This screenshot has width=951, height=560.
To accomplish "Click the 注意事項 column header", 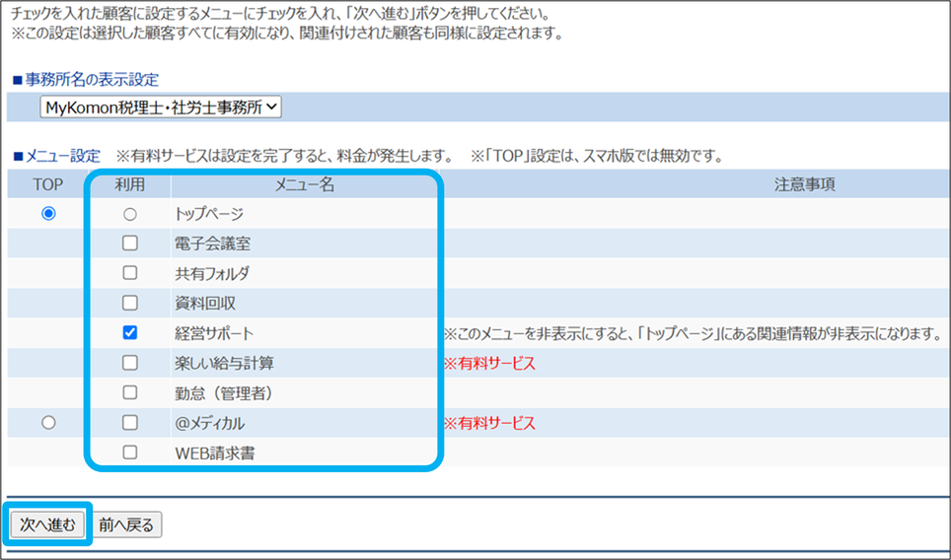I will pos(805,184).
